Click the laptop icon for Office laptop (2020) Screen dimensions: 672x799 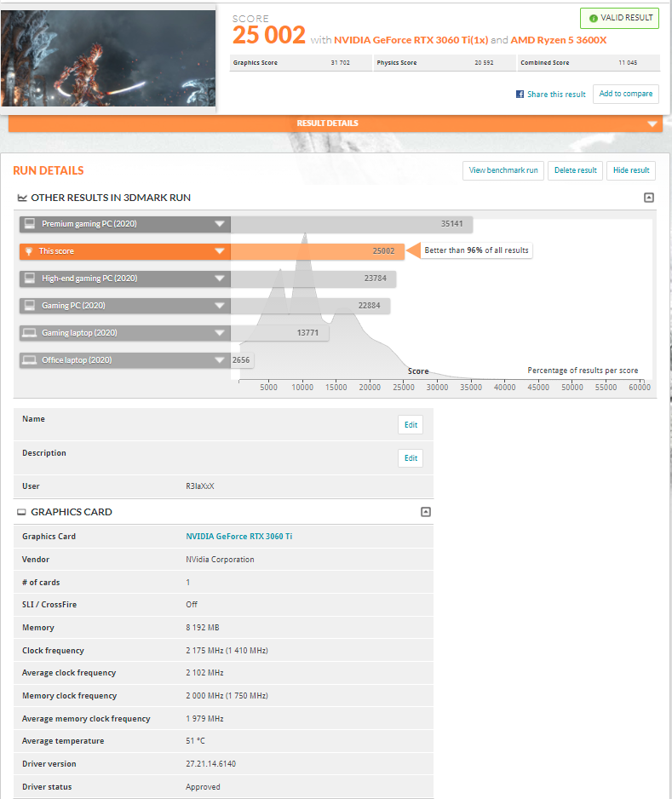point(30,359)
